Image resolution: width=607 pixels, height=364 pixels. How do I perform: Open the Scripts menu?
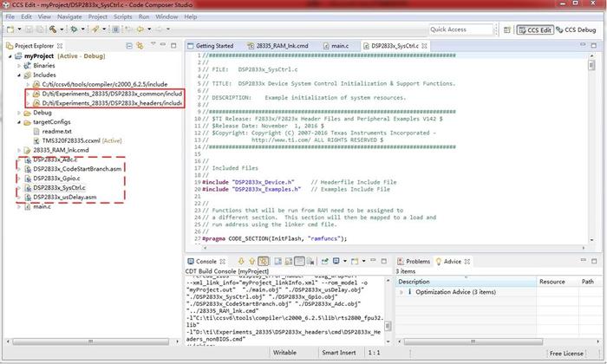pyautogui.click(x=123, y=16)
